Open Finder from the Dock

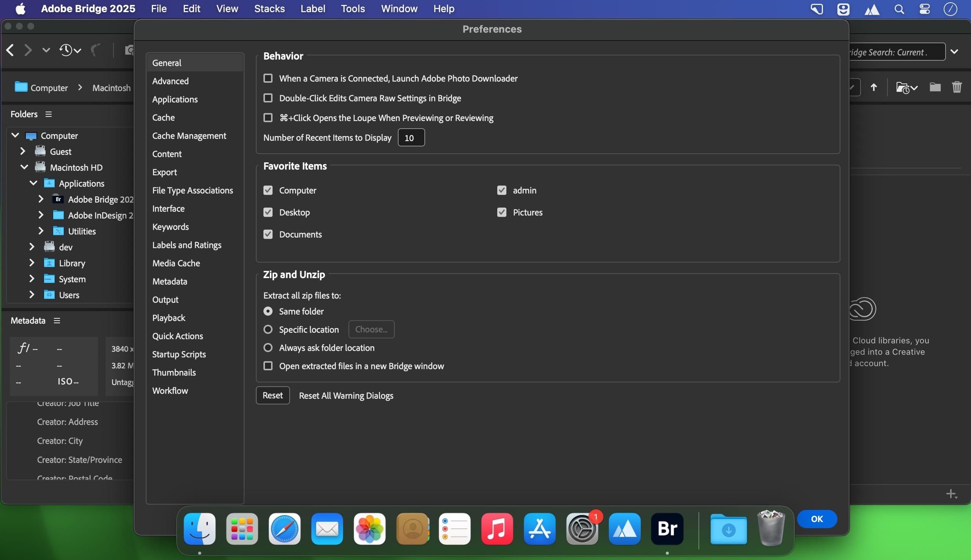200,529
